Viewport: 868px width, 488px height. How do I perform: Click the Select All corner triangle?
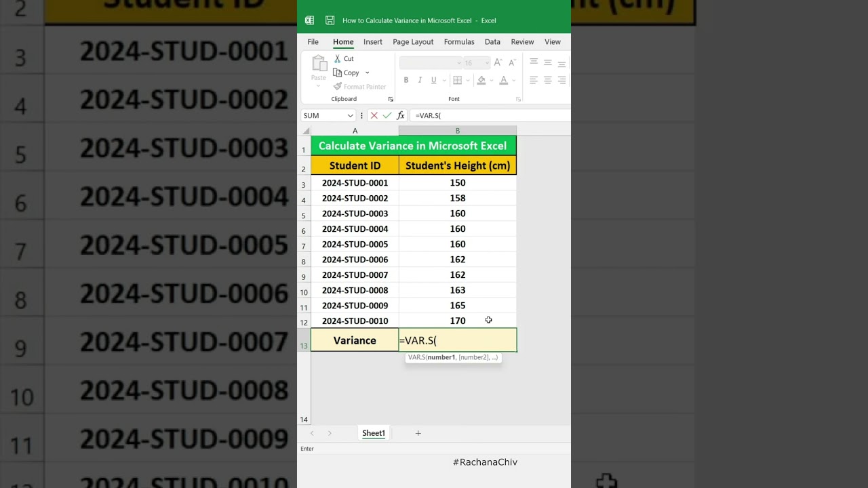[306, 131]
